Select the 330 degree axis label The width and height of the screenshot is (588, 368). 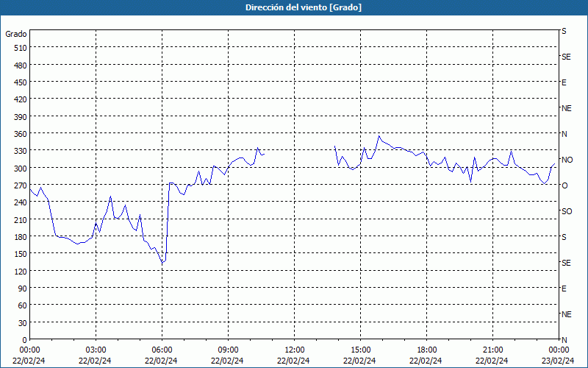21,151
